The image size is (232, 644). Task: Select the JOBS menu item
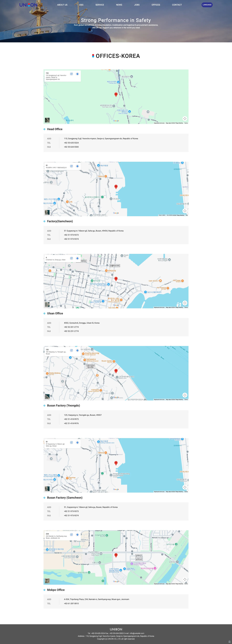click(x=137, y=5)
